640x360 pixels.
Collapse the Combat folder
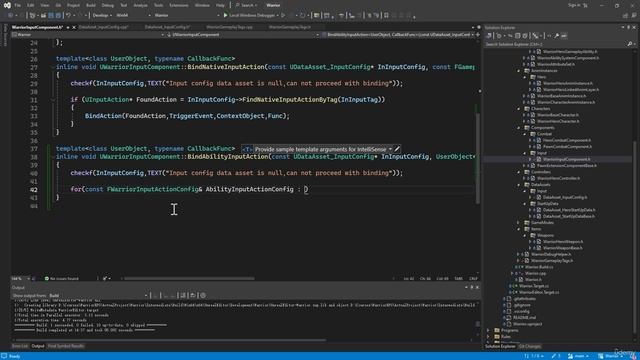click(525, 134)
